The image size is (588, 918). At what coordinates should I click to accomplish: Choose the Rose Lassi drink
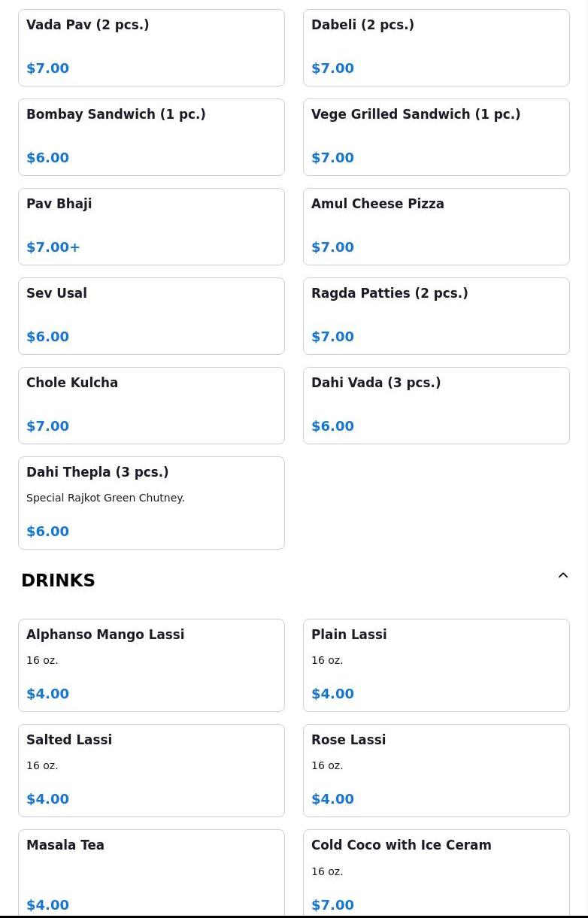pyautogui.click(x=436, y=770)
